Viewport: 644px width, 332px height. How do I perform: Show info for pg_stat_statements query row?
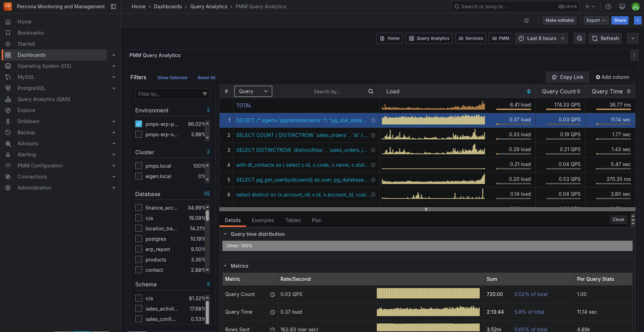pos(373,120)
